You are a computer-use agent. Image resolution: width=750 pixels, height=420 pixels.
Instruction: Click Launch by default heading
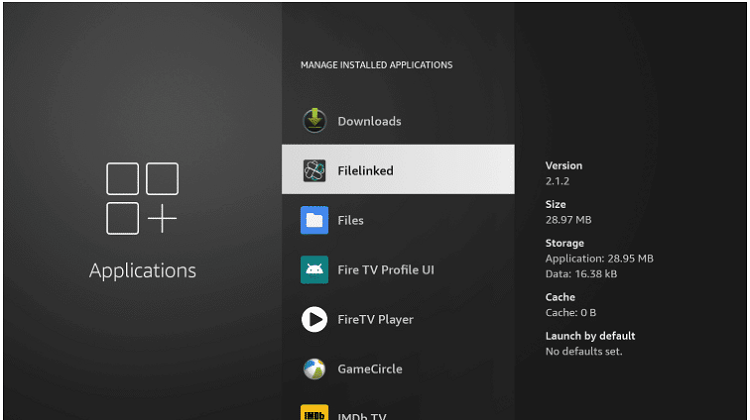click(590, 336)
